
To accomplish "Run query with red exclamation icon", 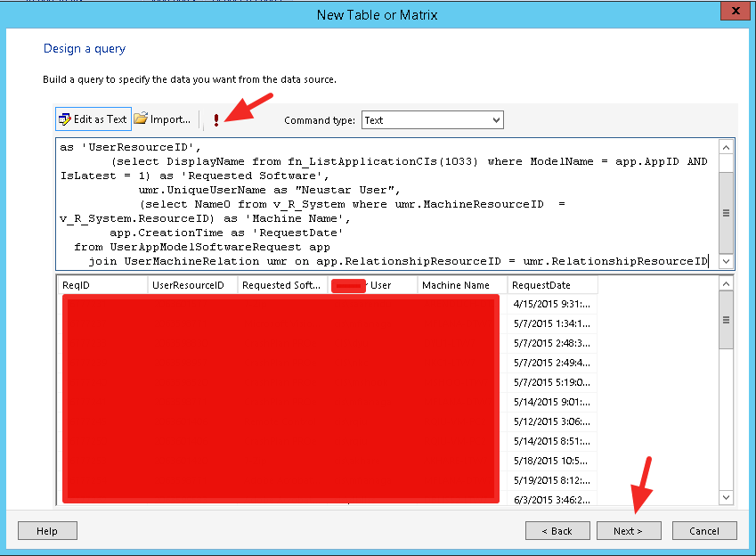I will tap(215, 119).
